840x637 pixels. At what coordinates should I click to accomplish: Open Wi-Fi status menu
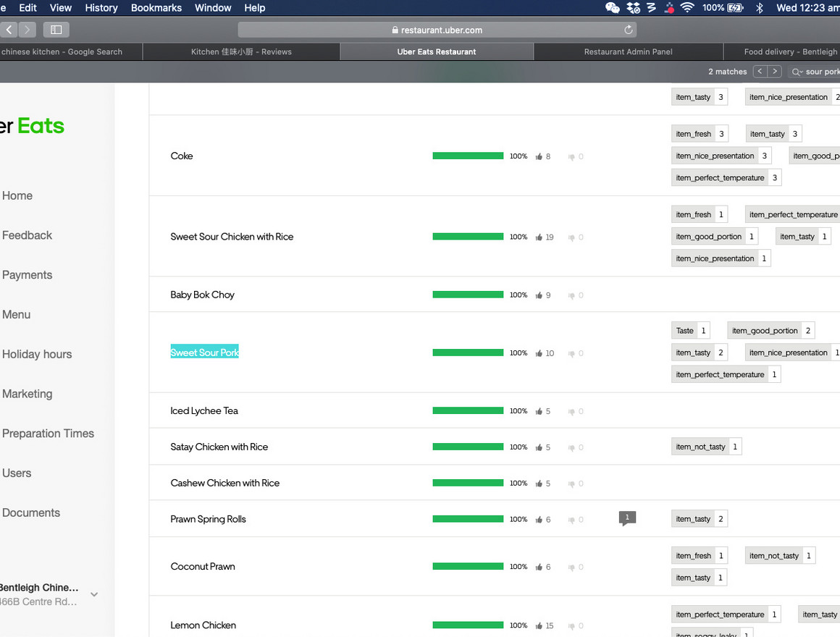pos(687,7)
